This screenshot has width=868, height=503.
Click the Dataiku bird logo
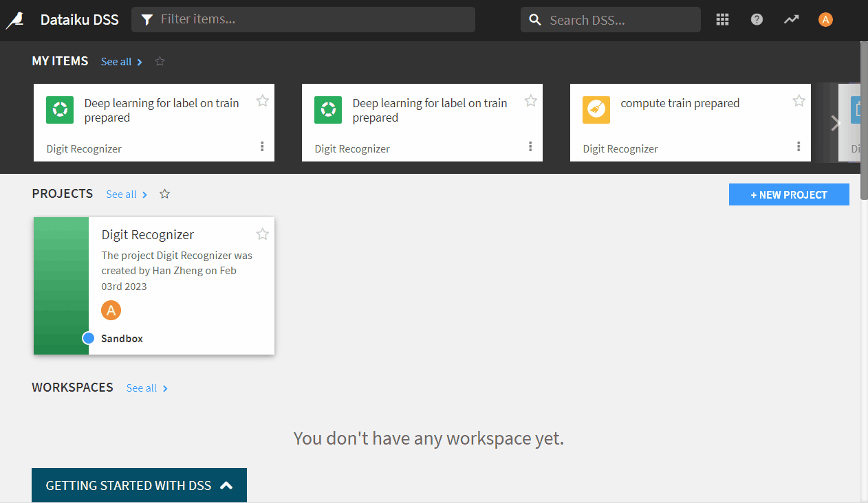pyautogui.click(x=14, y=20)
